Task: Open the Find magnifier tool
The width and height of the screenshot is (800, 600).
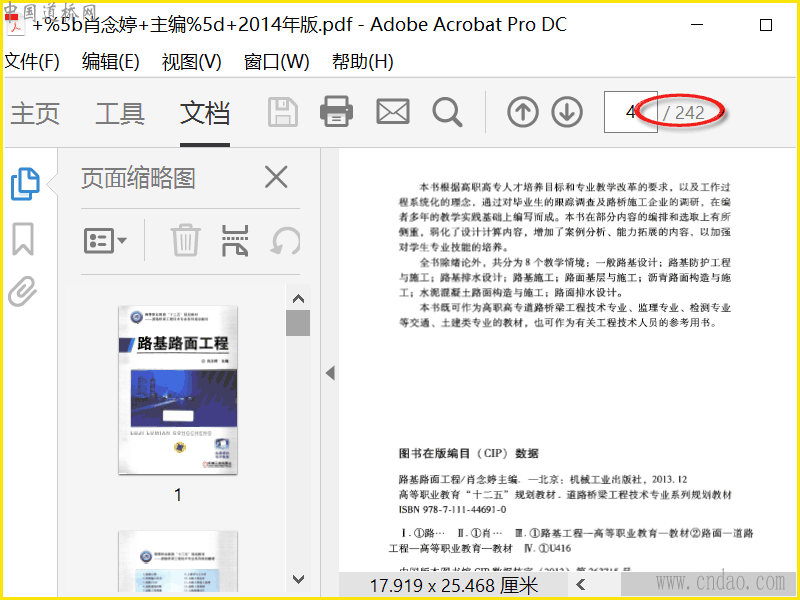Action: [x=447, y=112]
